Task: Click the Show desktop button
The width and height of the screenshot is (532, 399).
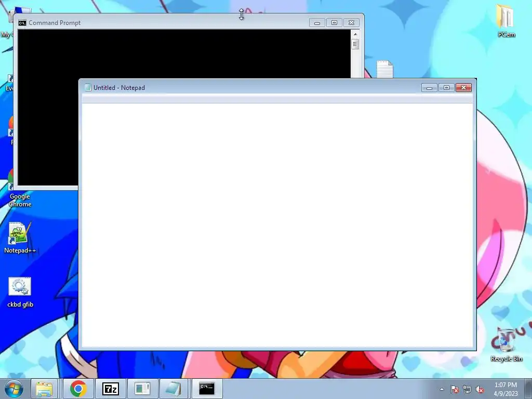Action: (x=528, y=389)
